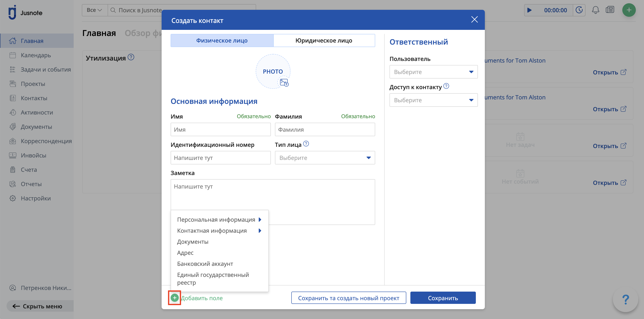Click help icon beside Доступ к контакту
This screenshot has height=319, width=644.
[x=446, y=86]
